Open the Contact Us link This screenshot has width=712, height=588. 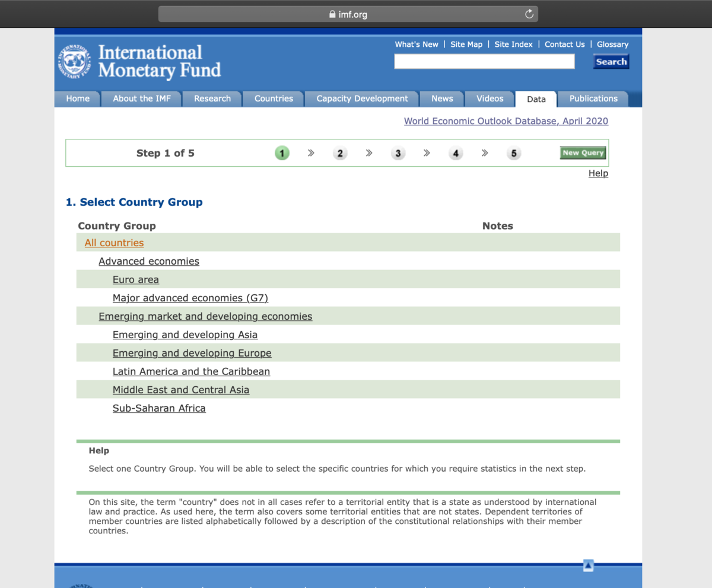click(565, 45)
